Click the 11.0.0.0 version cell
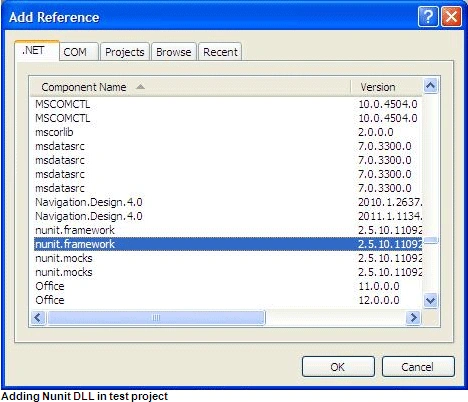The height and width of the screenshot is (402, 468). (379, 286)
